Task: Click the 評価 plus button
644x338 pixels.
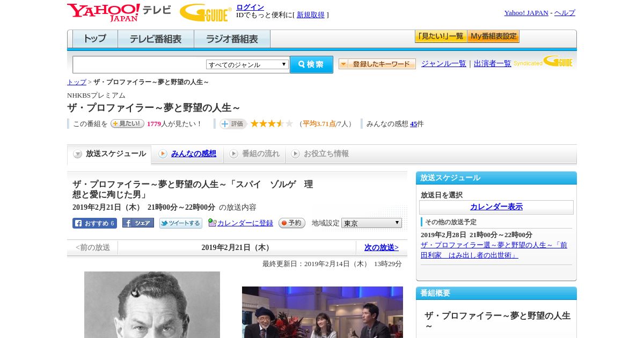Action: tap(233, 124)
